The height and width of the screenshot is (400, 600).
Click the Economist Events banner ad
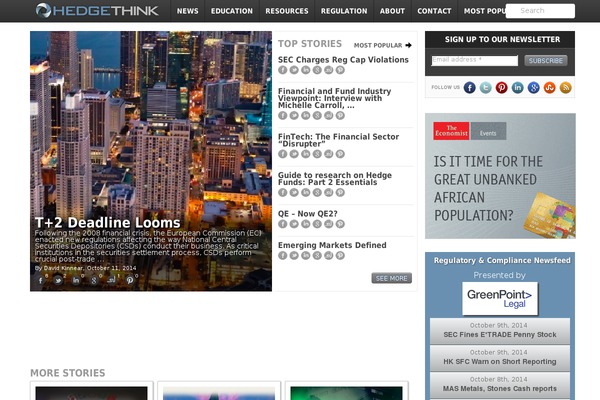tap(499, 175)
